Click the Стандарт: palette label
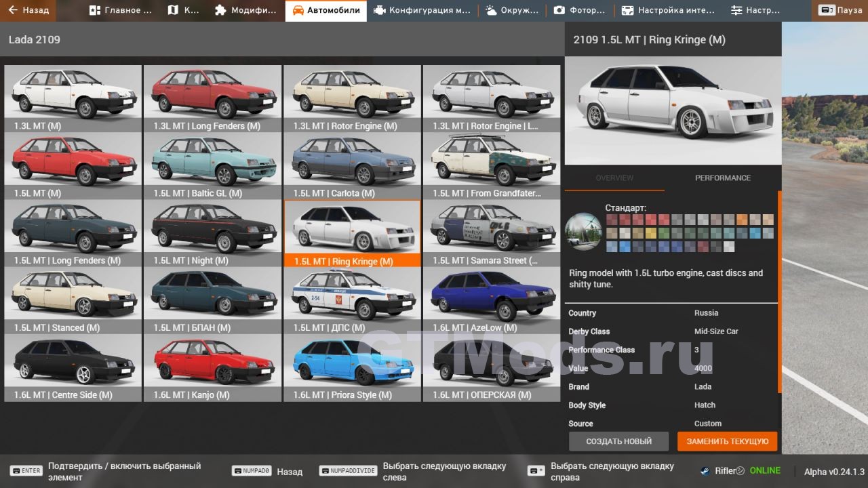Image resolution: width=868 pixels, height=488 pixels. (x=626, y=207)
